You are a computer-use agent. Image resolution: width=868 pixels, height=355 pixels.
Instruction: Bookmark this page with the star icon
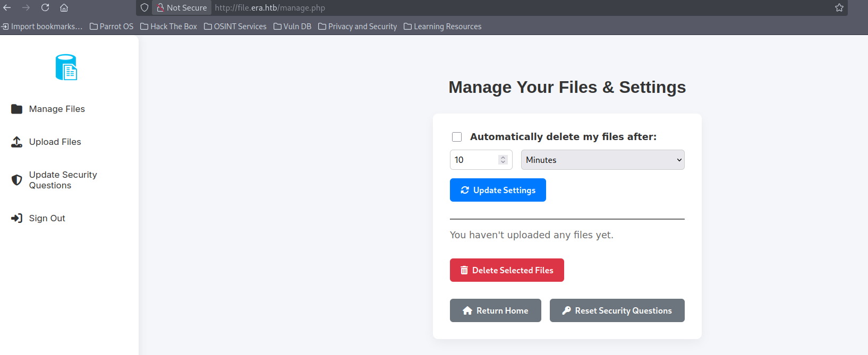[x=839, y=7]
